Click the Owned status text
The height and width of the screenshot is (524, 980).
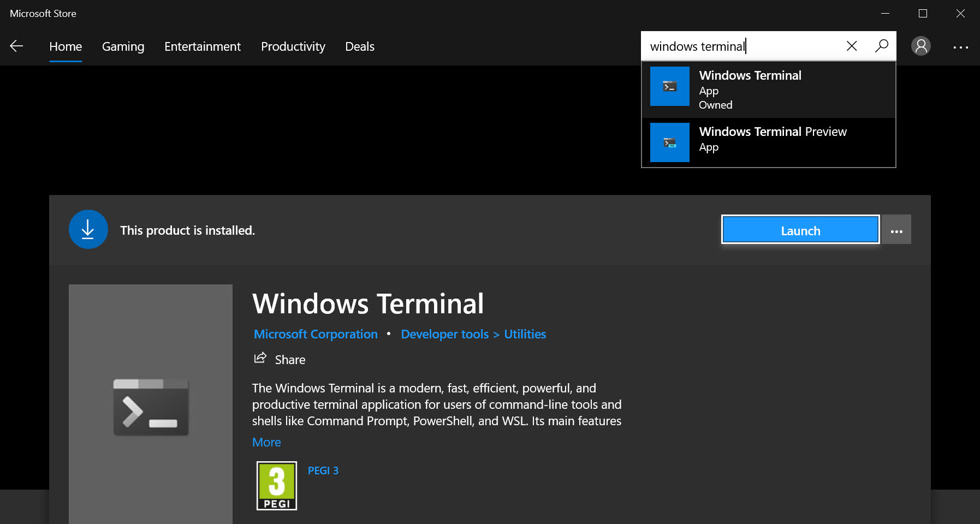point(716,105)
